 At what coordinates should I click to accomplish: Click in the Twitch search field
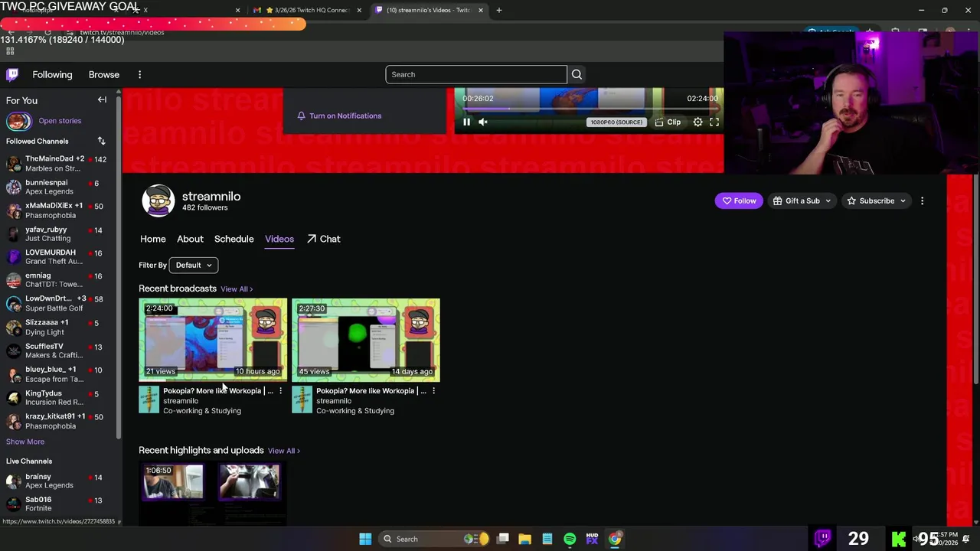(x=476, y=74)
